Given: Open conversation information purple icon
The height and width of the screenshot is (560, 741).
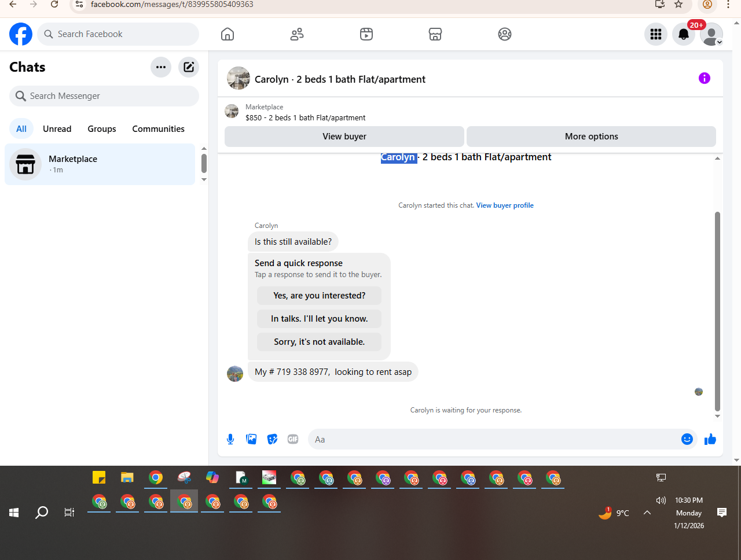Looking at the screenshot, I should (705, 78).
